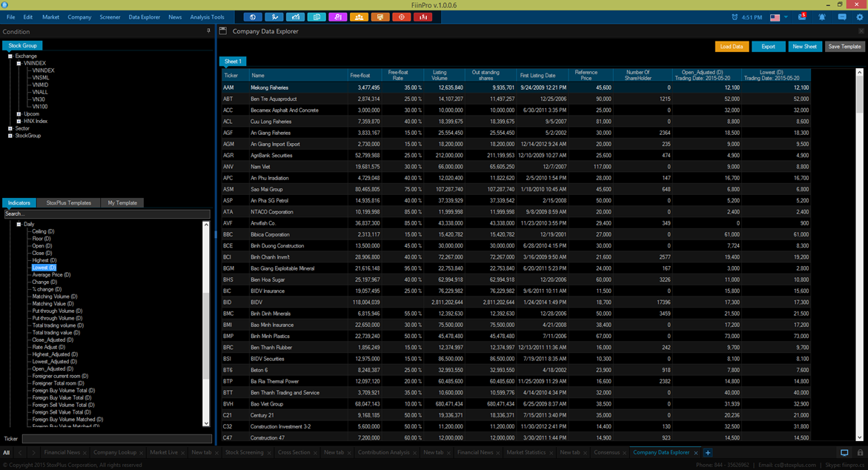The image size is (868, 470).
Task: Select the Foreigner current room (D) indicator
Action: click(x=60, y=376)
